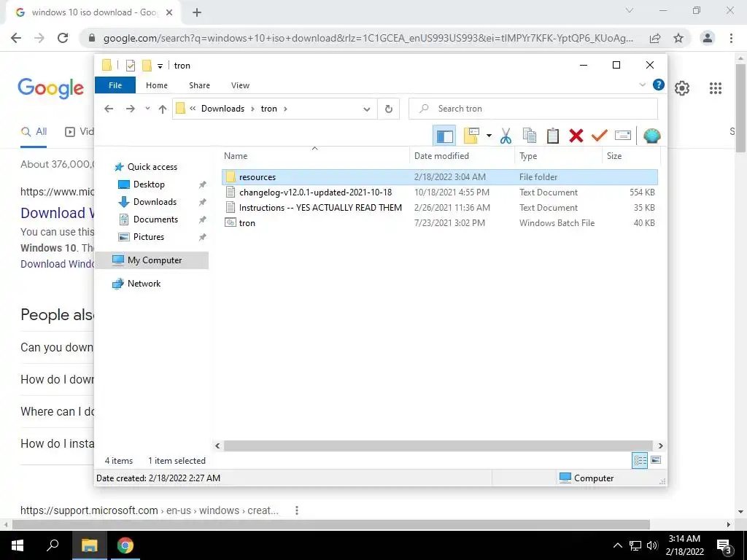Sort files by Type column
The height and width of the screenshot is (560, 747).
click(x=558, y=156)
